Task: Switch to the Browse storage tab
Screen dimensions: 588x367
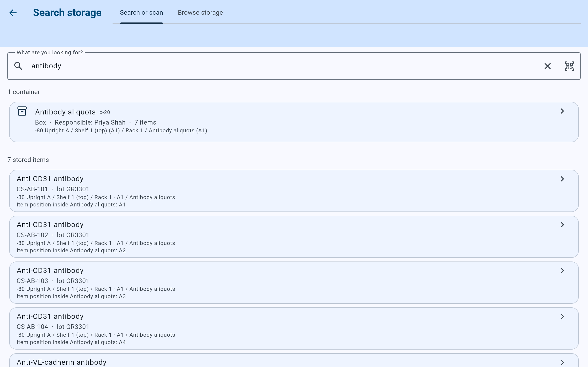Action: click(x=200, y=13)
